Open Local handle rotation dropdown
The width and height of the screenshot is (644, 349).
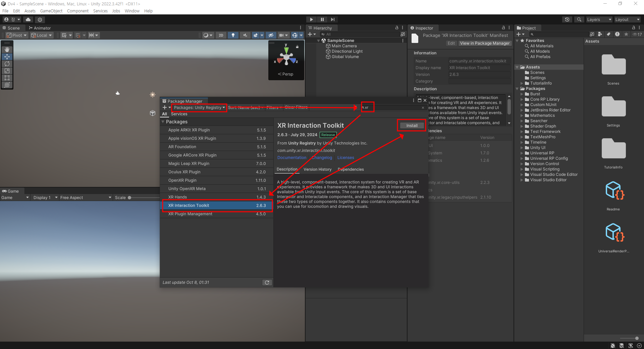click(x=42, y=35)
